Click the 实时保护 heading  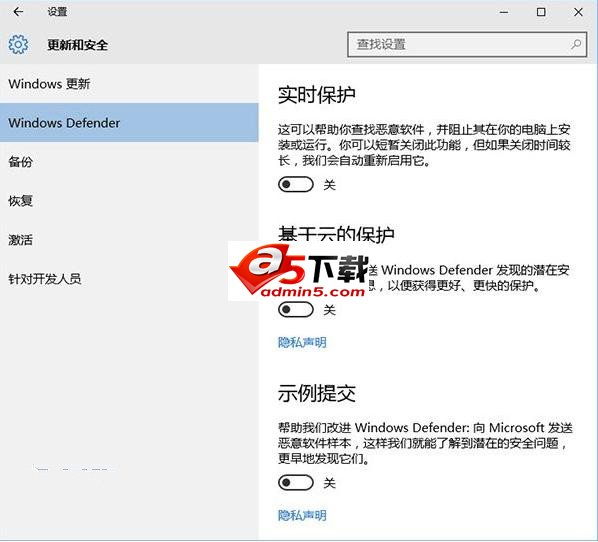pyautogui.click(x=317, y=95)
